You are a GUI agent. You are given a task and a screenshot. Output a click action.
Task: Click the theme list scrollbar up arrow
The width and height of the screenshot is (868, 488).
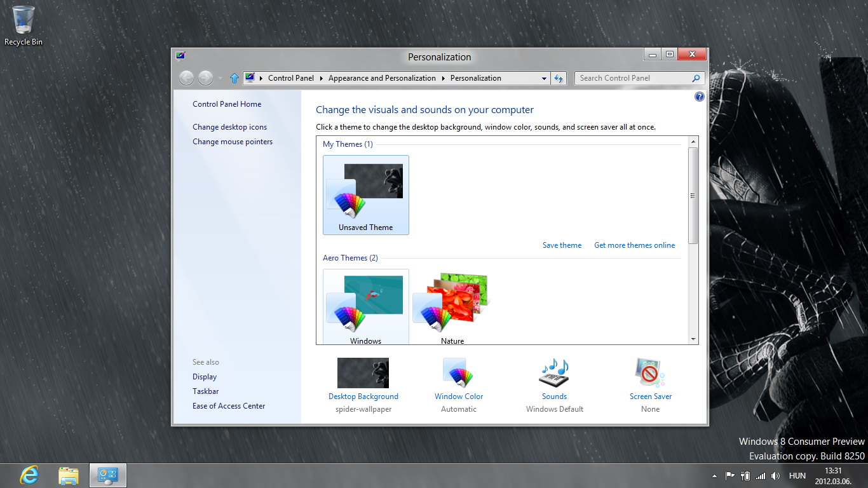tap(693, 141)
